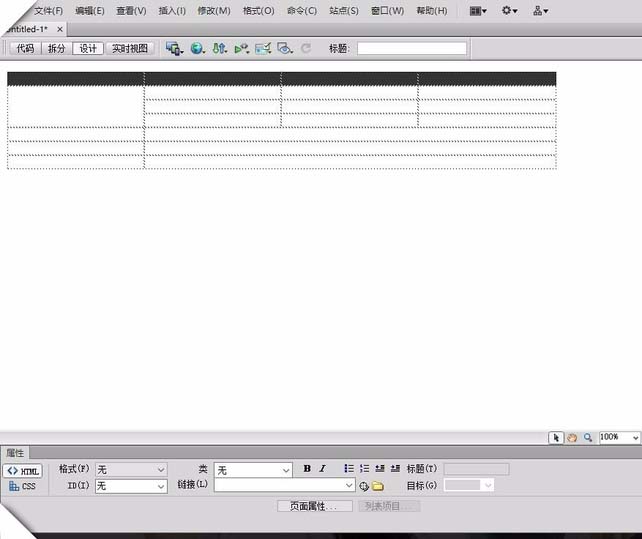Click the 列表项目 list item button
This screenshot has width=642, height=539.
(x=389, y=506)
